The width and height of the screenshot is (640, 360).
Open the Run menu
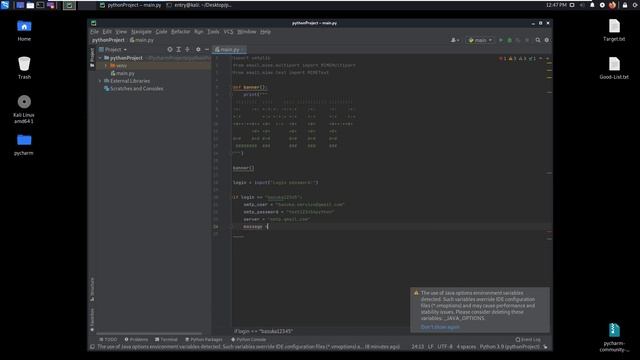tap(199, 31)
